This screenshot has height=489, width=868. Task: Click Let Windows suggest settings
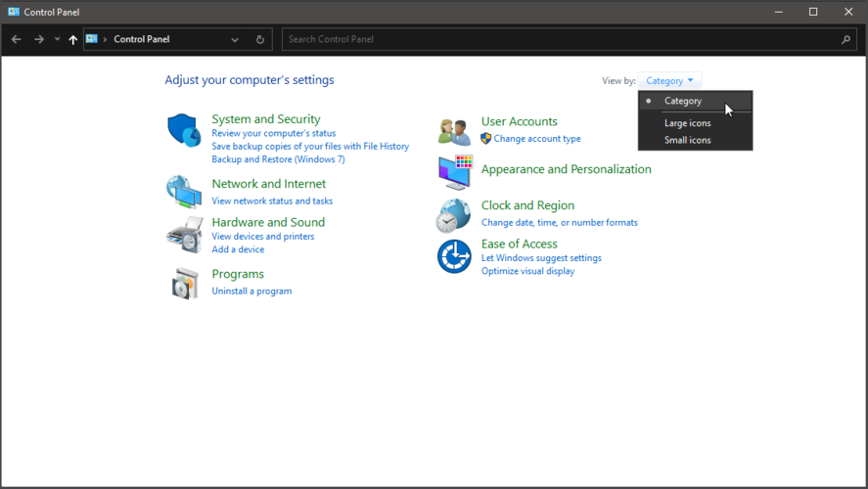point(541,258)
